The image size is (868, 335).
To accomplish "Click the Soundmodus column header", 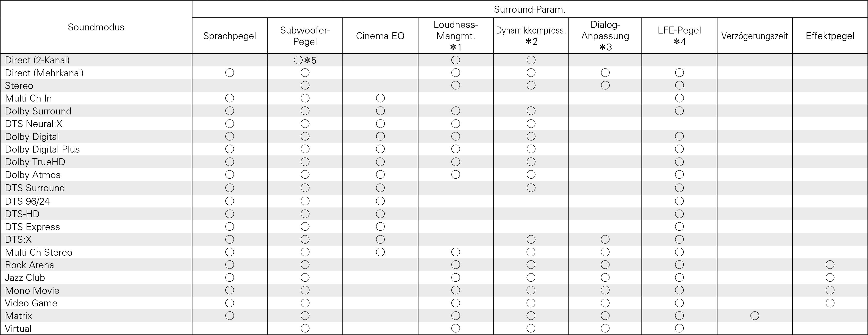I will [x=96, y=27].
